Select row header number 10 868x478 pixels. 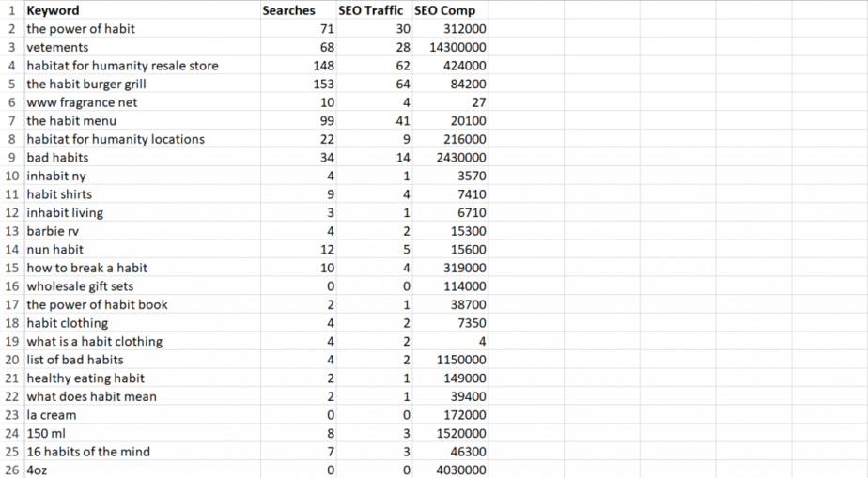coord(12,176)
